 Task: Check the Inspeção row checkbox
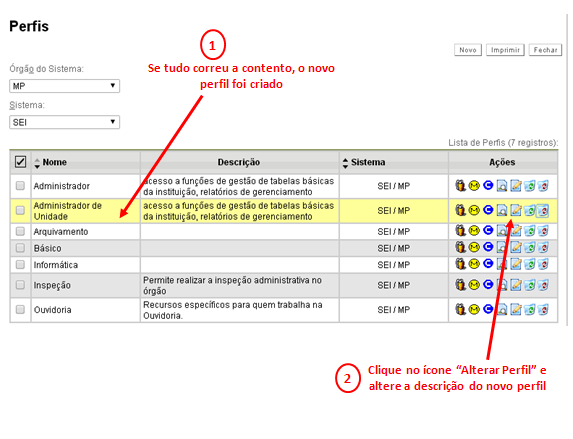coord(20,285)
